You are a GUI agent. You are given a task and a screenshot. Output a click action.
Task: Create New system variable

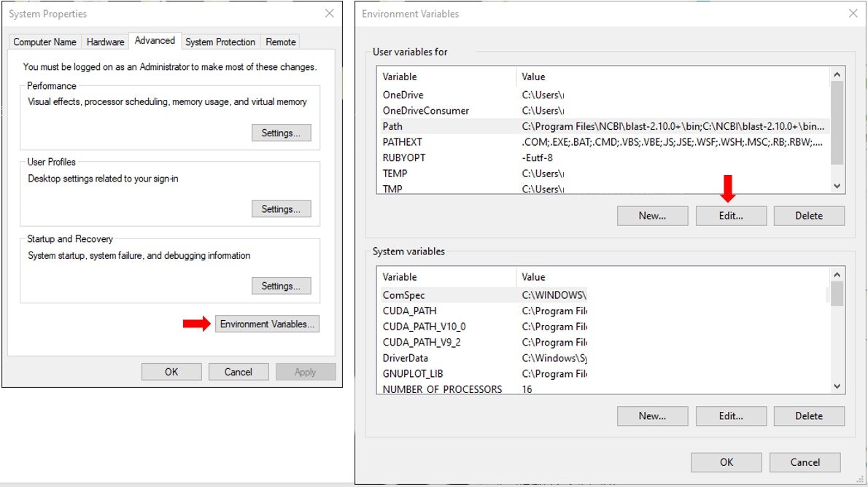tap(653, 416)
